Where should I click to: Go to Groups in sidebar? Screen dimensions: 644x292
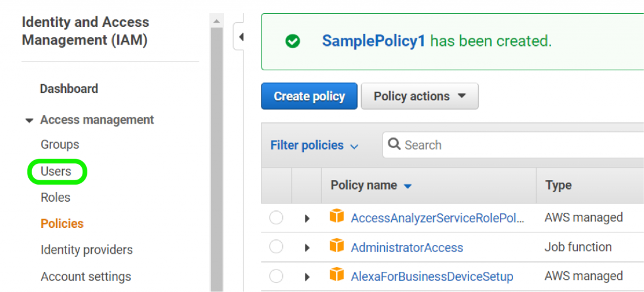pos(60,144)
